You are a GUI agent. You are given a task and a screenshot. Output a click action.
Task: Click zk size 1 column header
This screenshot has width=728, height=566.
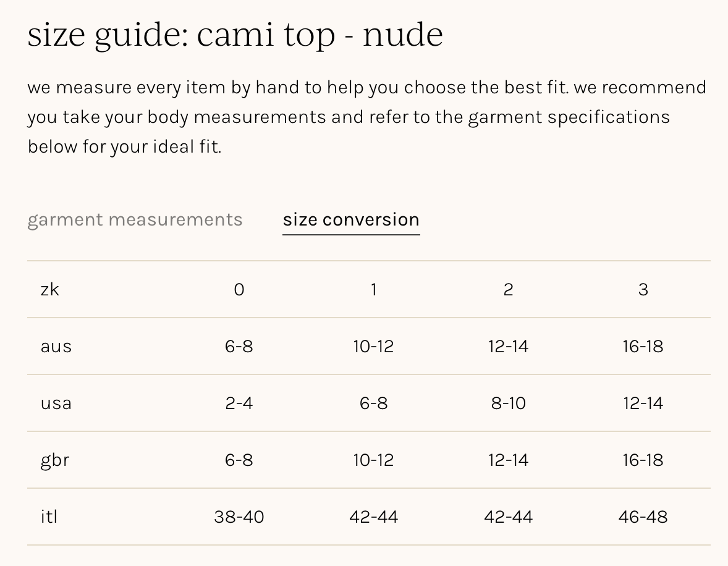(374, 289)
